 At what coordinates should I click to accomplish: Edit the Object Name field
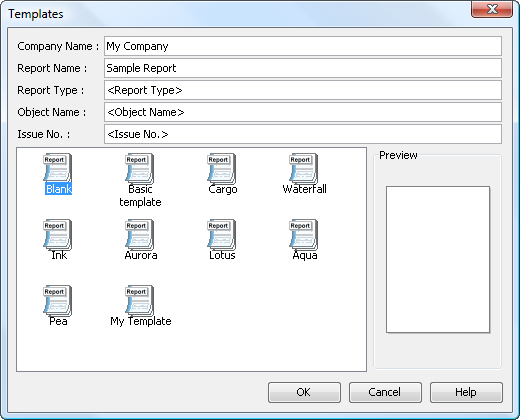[303, 112]
